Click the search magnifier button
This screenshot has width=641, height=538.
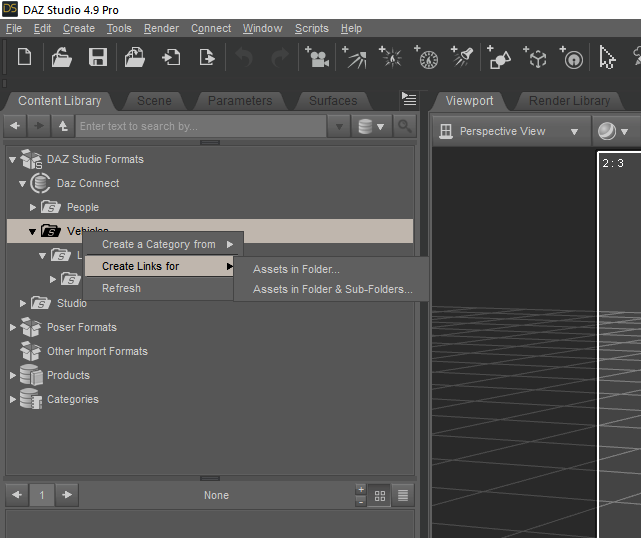[405, 126]
